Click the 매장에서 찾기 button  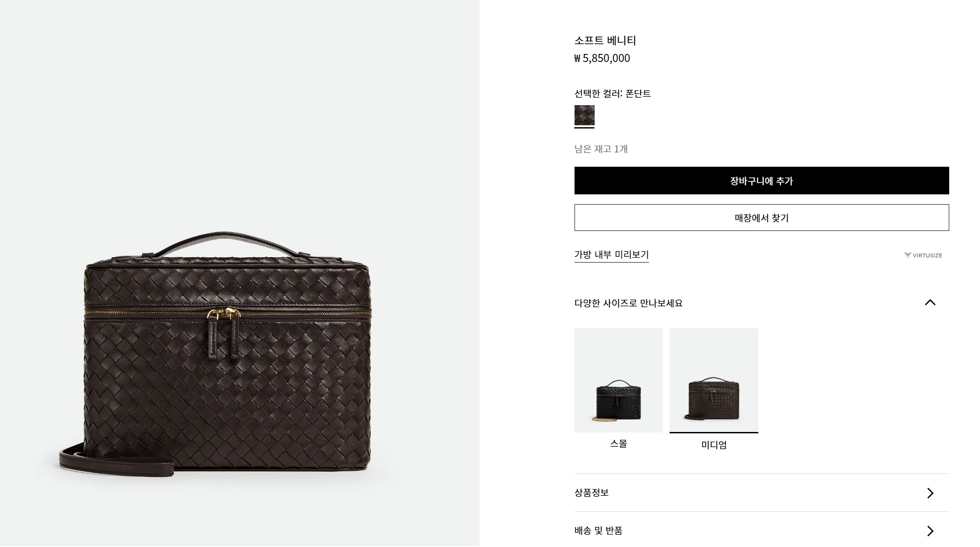(x=761, y=218)
